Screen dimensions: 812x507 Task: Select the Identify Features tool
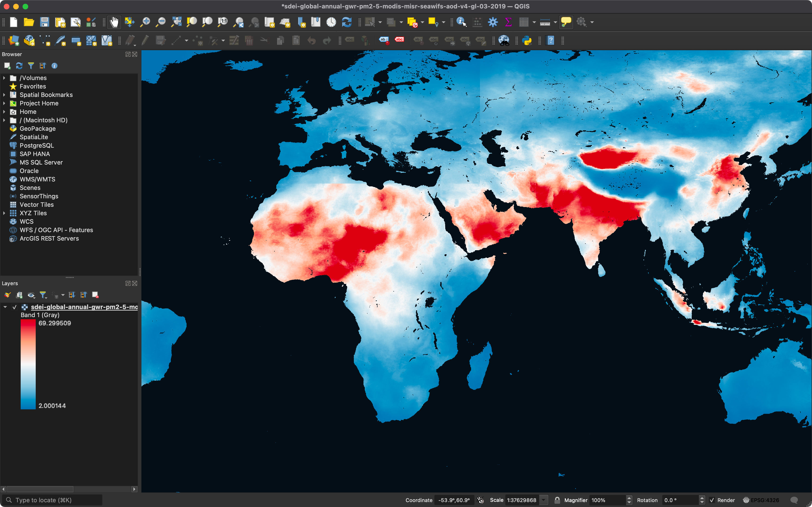coord(460,22)
